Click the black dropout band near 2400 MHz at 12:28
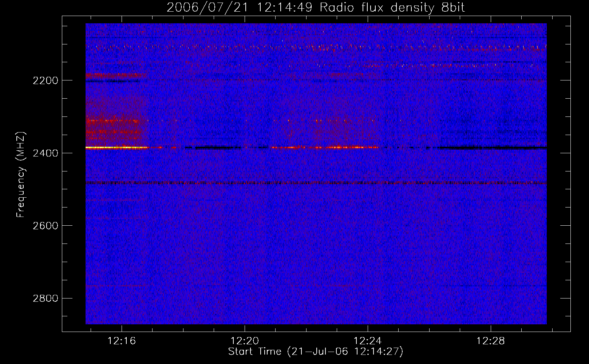 coord(491,148)
